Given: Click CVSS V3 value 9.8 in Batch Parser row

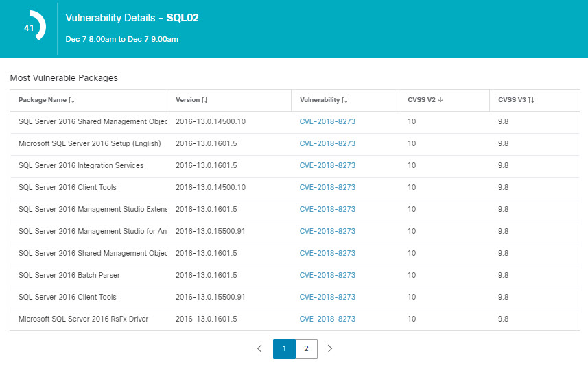Looking at the screenshot, I should [x=503, y=275].
